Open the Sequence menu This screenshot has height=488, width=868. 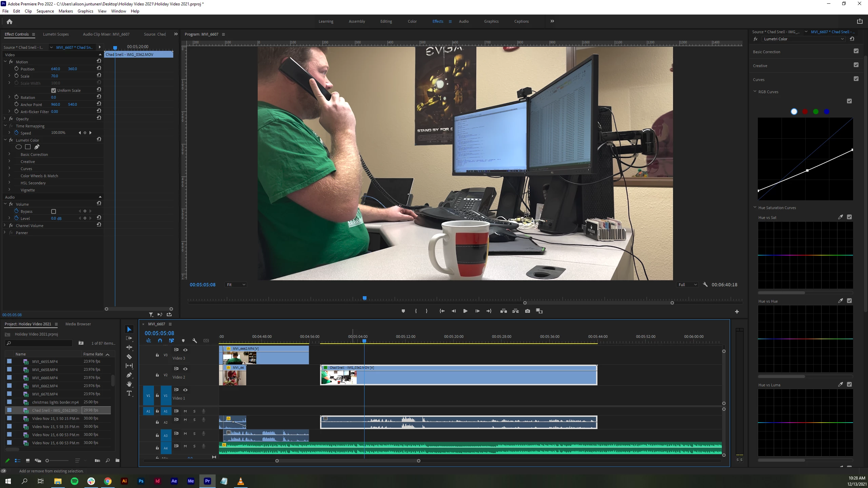45,11
